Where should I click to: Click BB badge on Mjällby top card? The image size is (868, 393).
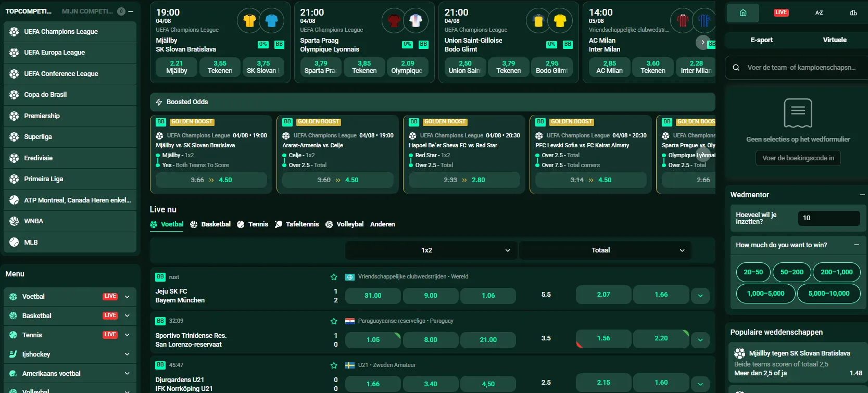point(279,45)
